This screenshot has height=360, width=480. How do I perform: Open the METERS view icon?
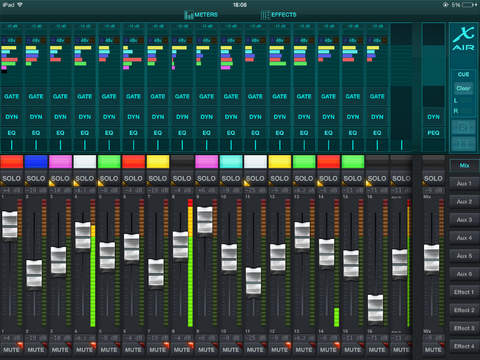[x=189, y=15]
